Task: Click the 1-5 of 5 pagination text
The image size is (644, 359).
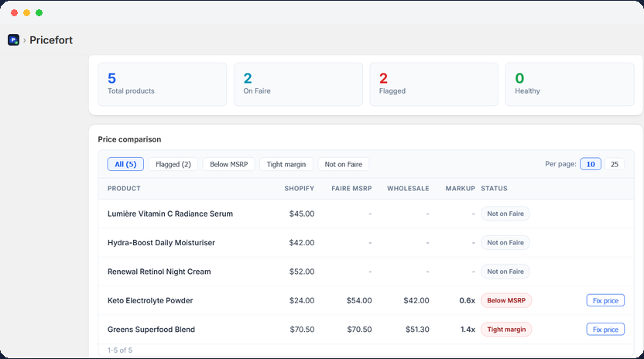Action: (120, 350)
